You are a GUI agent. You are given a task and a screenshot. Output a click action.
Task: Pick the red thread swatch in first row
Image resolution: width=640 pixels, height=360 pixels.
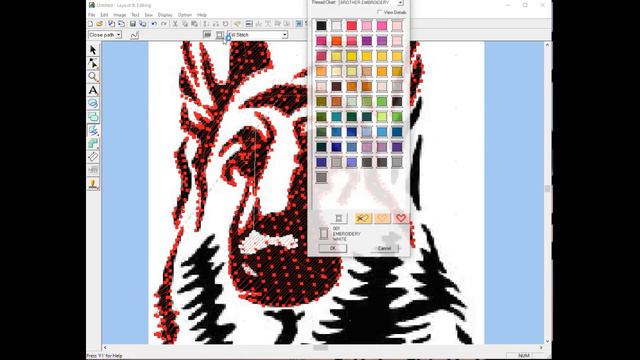tap(351, 26)
